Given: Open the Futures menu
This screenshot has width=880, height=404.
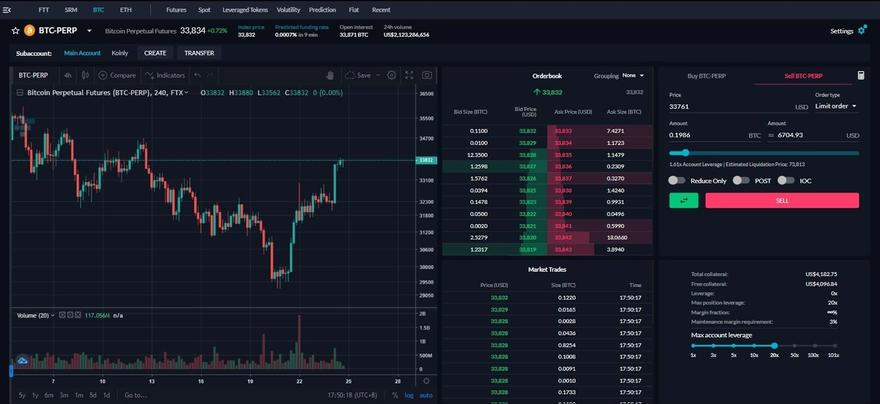Looking at the screenshot, I should click(x=176, y=10).
